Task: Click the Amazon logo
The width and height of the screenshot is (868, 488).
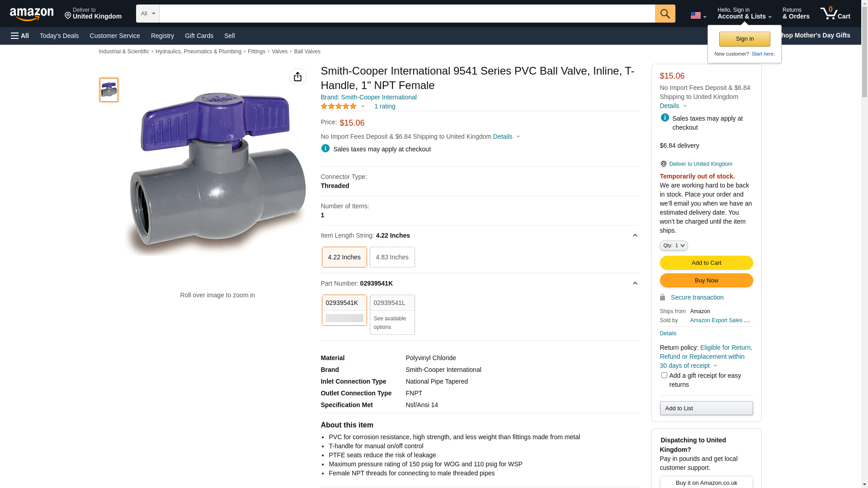Action: (x=32, y=14)
